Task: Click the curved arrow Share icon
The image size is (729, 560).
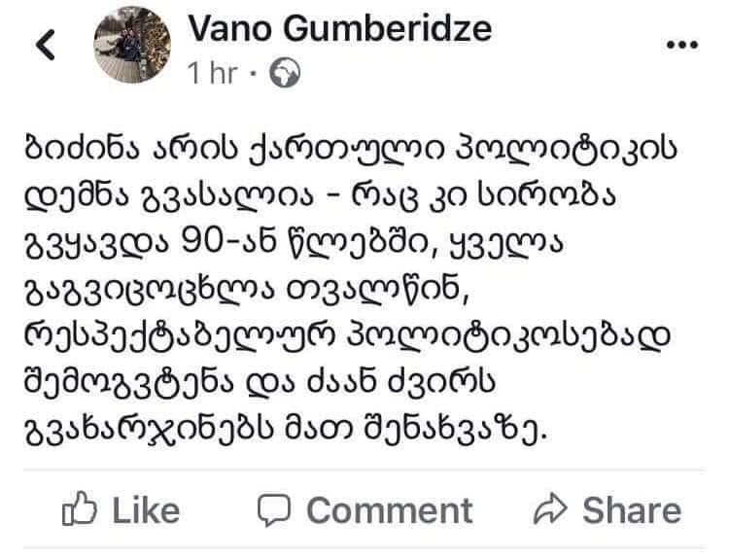Action: click(x=551, y=510)
